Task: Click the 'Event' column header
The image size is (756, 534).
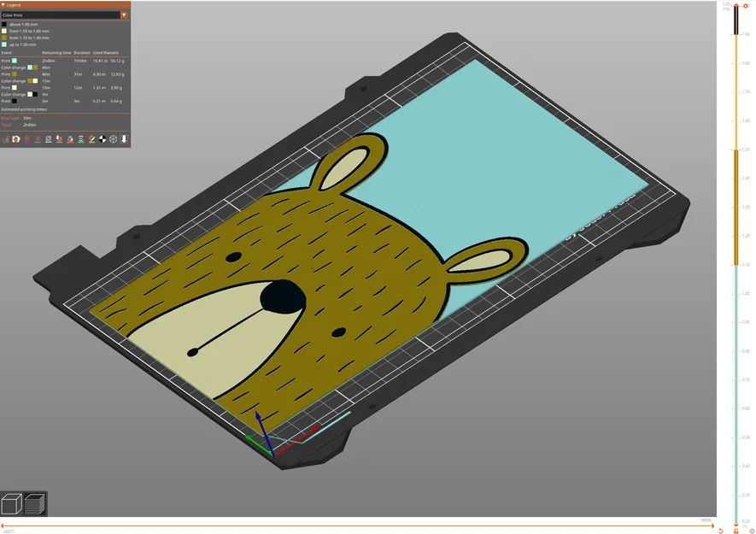Action: (x=6, y=53)
